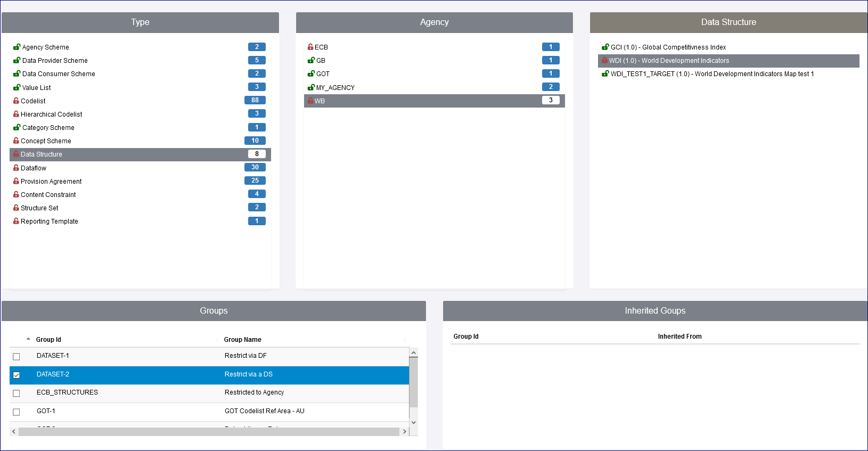Click the unlock icon beside GCI data structure
This screenshot has height=451, width=868.
(605, 47)
